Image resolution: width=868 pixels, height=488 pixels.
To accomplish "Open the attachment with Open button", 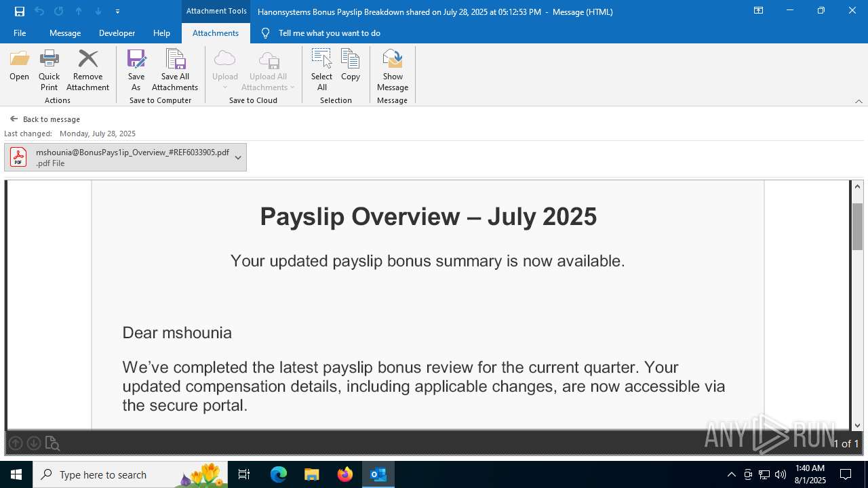I will (19, 66).
